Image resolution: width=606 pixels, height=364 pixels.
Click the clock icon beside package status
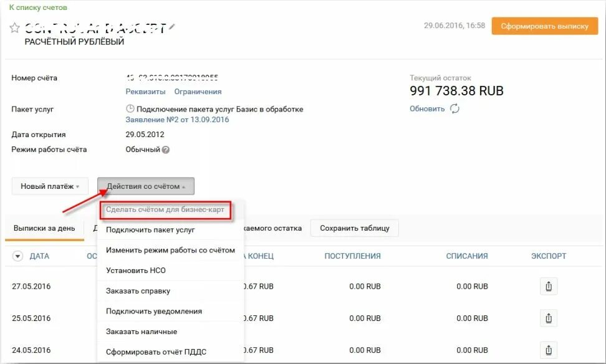(x=130, y=109)
